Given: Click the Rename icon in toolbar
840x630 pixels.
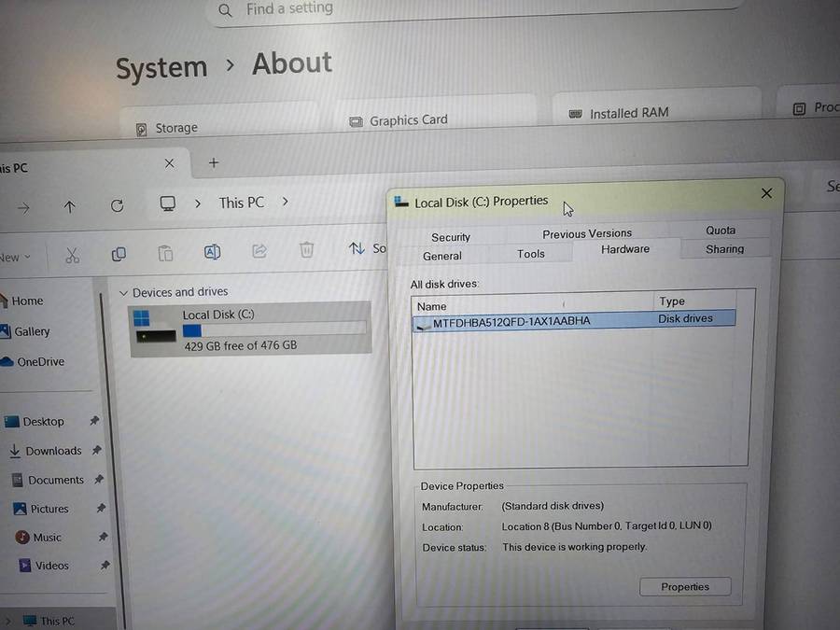Looking at the screenshot, I should 212,252.
